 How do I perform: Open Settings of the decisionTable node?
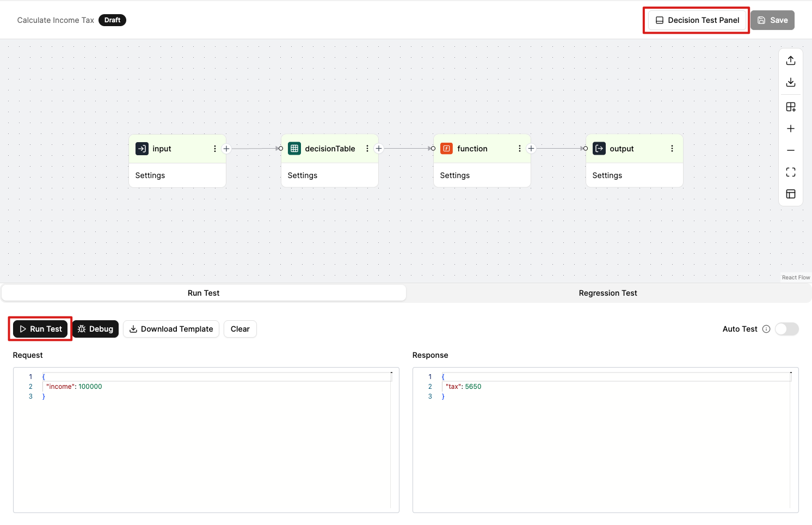pos(303,175)
